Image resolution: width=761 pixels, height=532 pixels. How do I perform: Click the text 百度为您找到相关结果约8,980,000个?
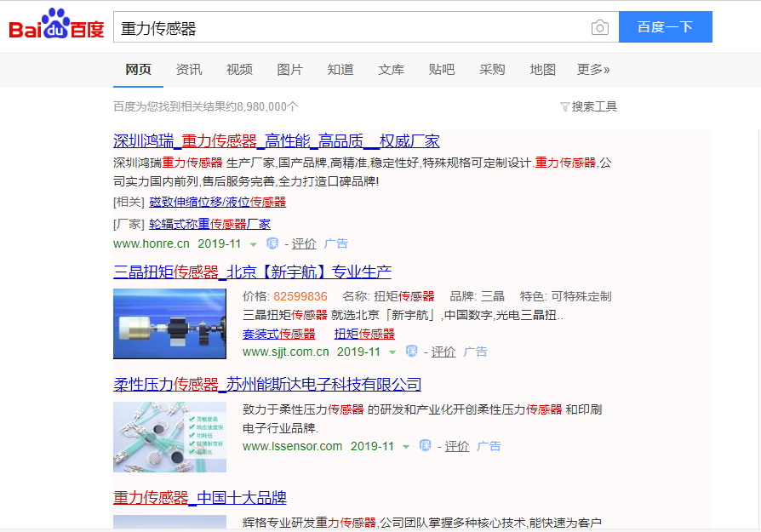pyautogui.click(x=205, y=106)
